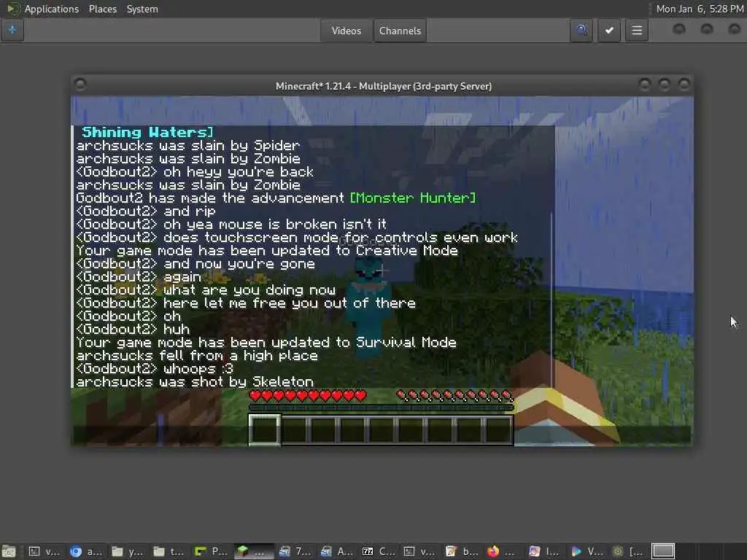Open the 'I...' taskbar window
Screen dimensions: 747x560
pos(545,551)
